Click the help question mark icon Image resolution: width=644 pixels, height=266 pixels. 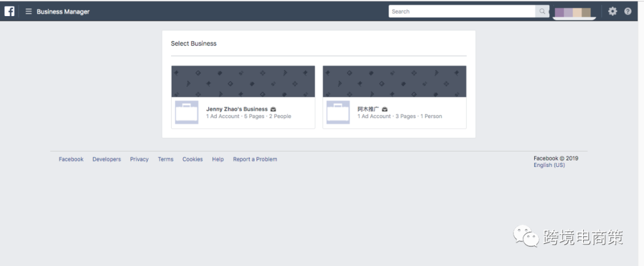click(627, 11)
